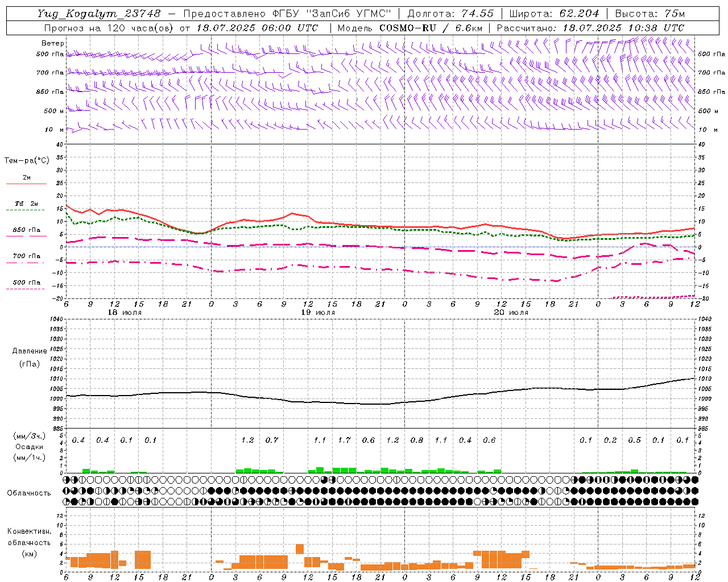Screen dimensions: 728x582
Task: Select the elevation text Высота: 75м
Action: 650,13
